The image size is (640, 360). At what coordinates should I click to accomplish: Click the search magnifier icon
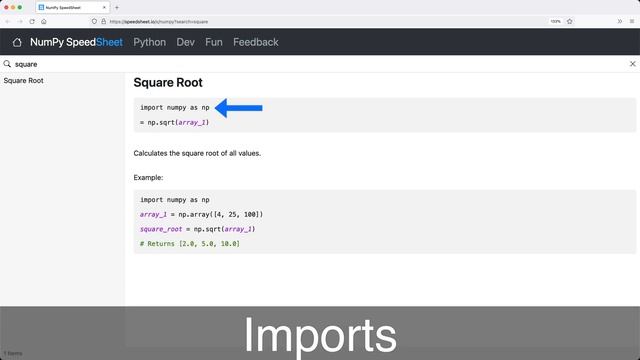coord(7,64)
